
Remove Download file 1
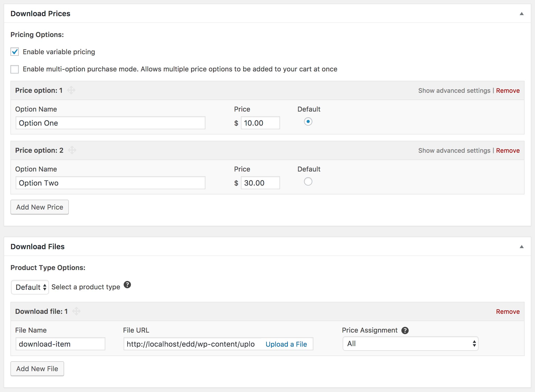click(x=508, y=312)
